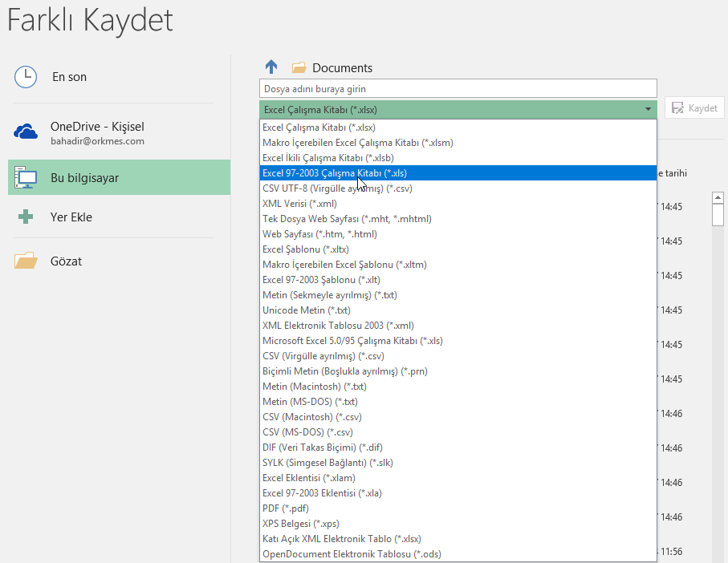This screenshot has width=728, height=563.
Task: Click the Kaydet save button
Action: tap(694, 108)
